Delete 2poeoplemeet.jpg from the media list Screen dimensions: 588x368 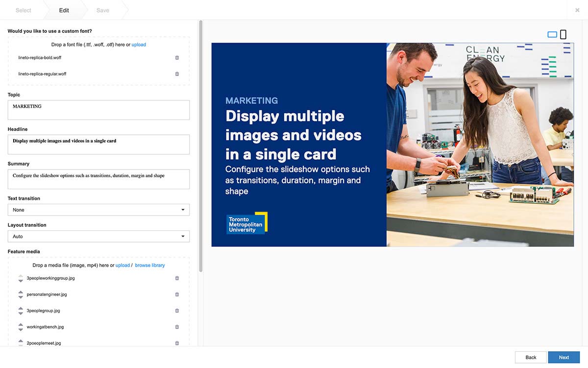[x=177, y=343]
